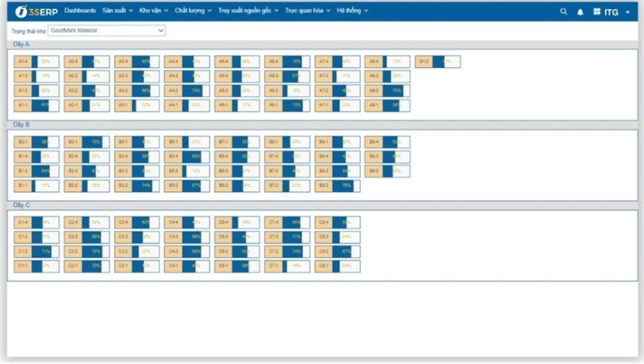Image resolution: width=644 pixels, height=364 pixels.
Task: Go to the Dashboards menu item
Action: click(x=80, y=11)
